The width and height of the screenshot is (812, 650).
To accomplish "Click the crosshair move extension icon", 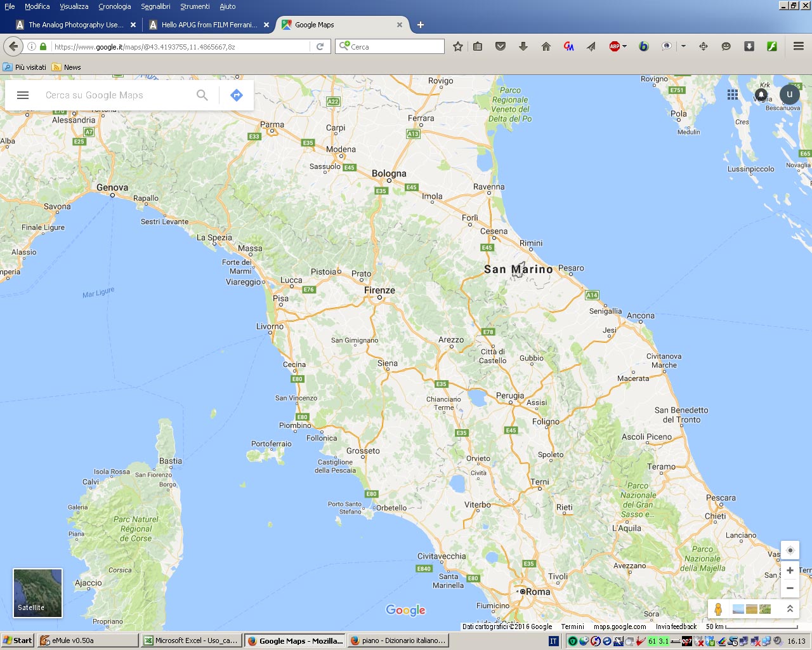I will [704, 46].
